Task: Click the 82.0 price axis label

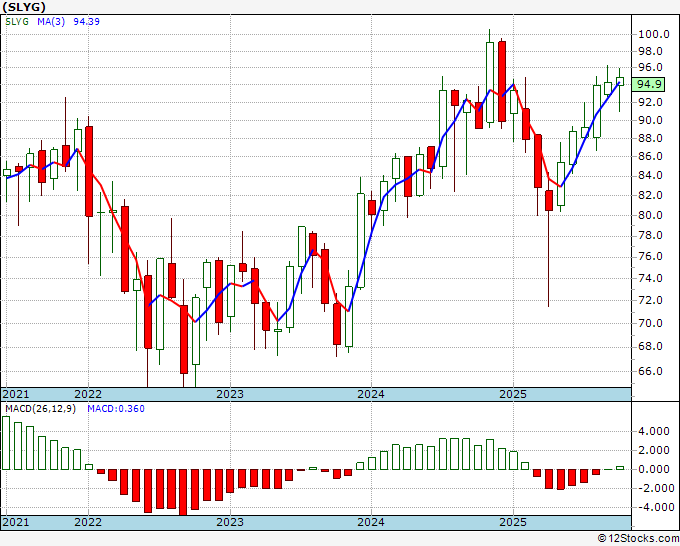Action: click(650, 195)
